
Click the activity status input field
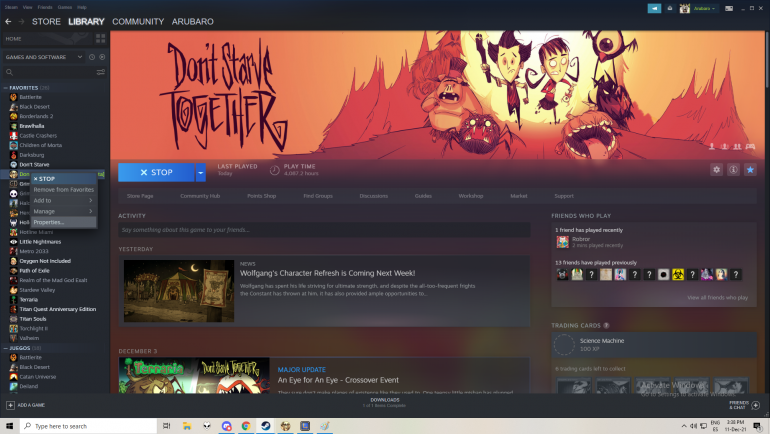[324, 230]
